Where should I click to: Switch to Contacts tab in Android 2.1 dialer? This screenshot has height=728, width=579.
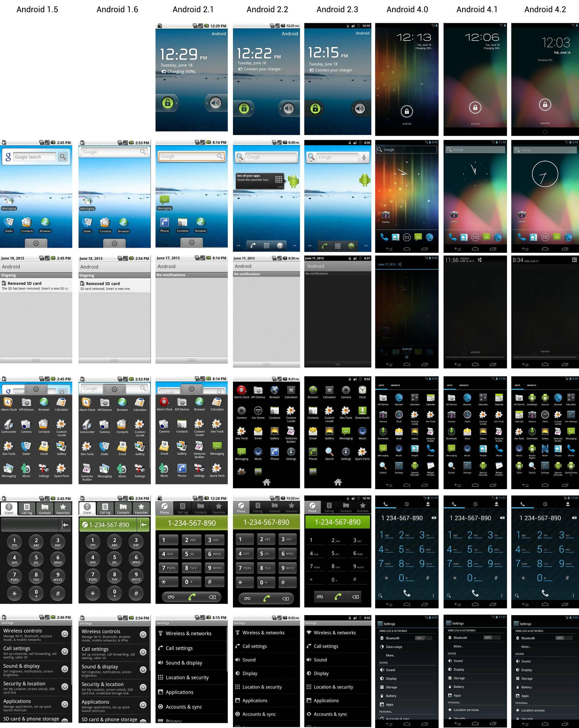click(201, 508)
